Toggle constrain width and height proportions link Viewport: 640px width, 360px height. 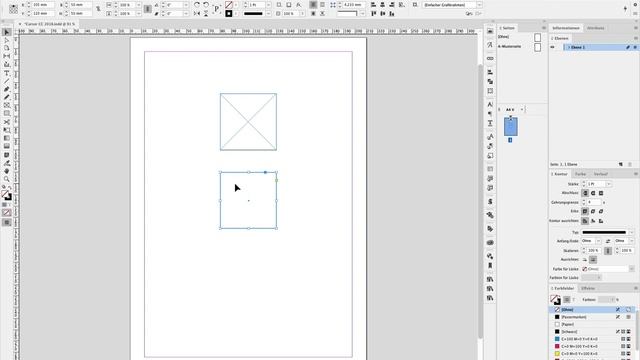pos(98,9)
